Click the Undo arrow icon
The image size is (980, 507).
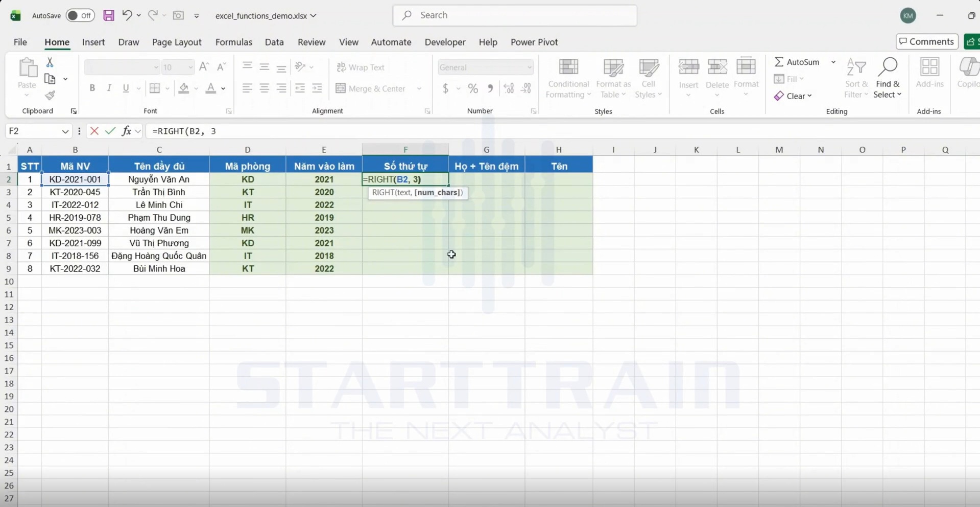127,15
